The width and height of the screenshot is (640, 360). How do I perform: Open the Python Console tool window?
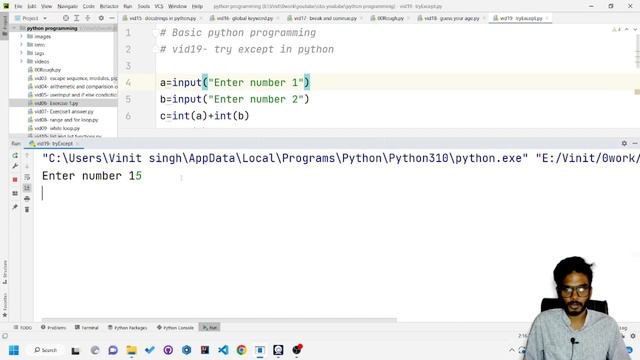pos(175,327)
